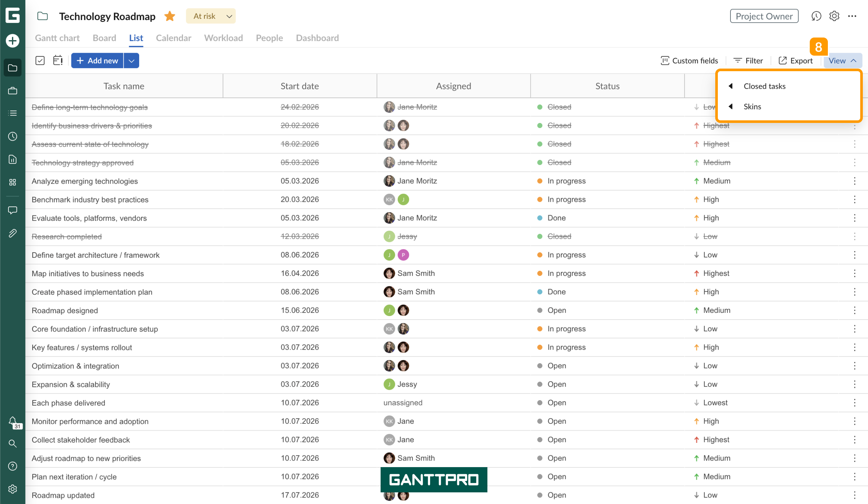The width and height of the screenshot is (868, 504).
Task: Open time log clock icon in sidebar
Action: pyautogui.click(x=13, y=136)
